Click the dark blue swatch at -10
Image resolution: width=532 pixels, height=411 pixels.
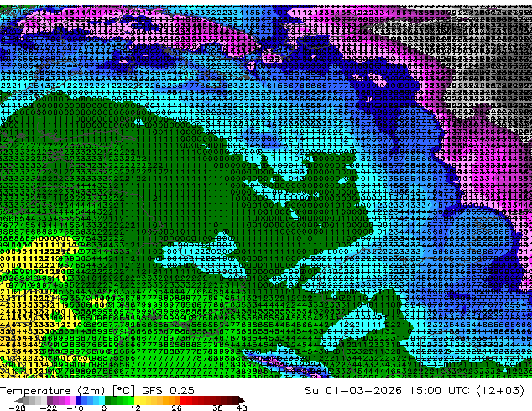(79, 400)
